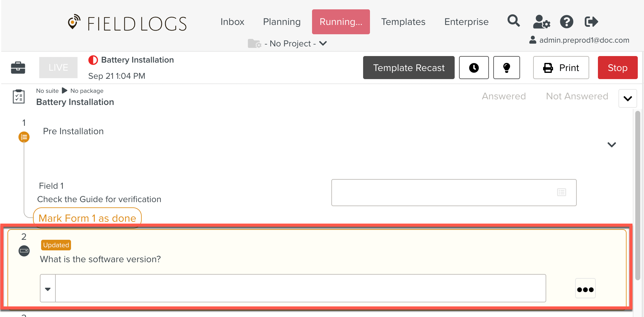Click the briefcase icon on the left
The height and width of the screenshot is (317, 644).
tap(18, 67)
